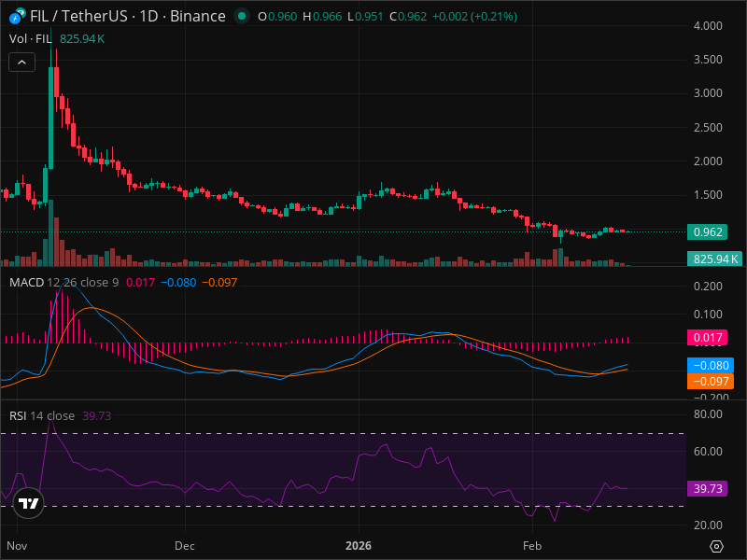Click the 80.00 RSI scale label
This screenshot has height=560, width=747.
click(x=708, y=414)
